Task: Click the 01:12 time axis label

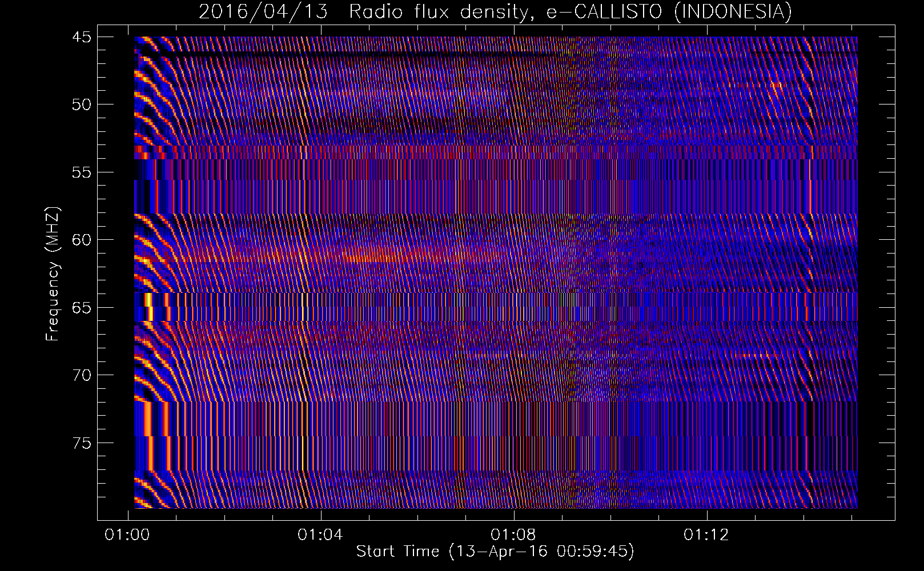Action: [x=706, y=534]
